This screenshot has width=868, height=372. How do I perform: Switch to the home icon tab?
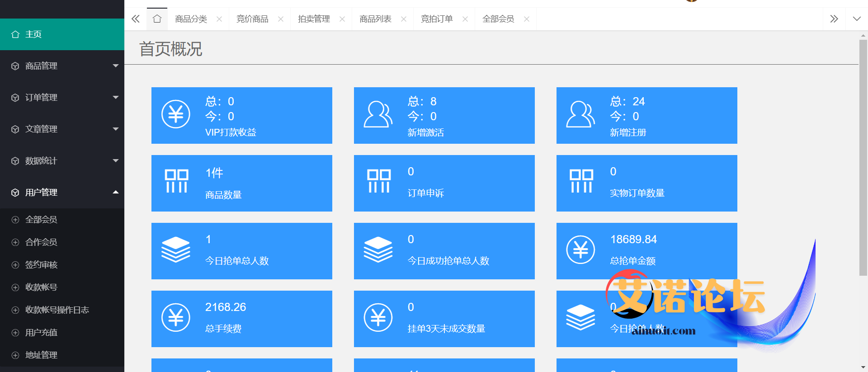pyautogui.click(x=157, y=19)
